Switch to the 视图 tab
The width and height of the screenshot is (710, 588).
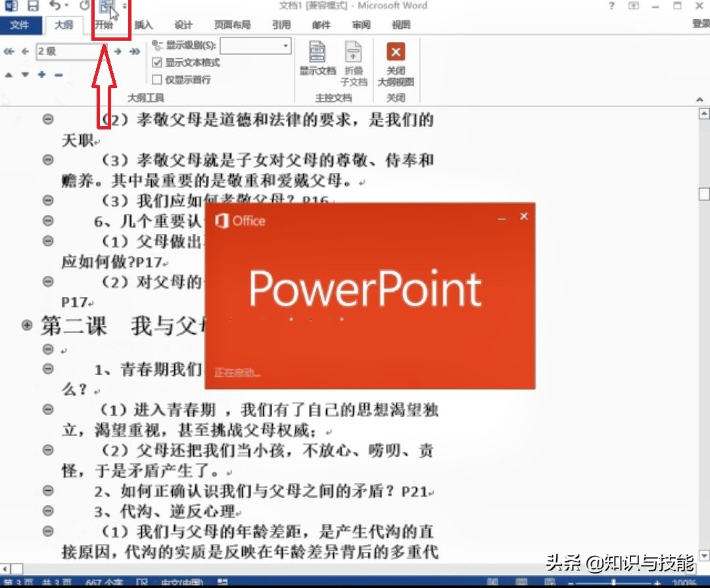(x=401, y=24)
